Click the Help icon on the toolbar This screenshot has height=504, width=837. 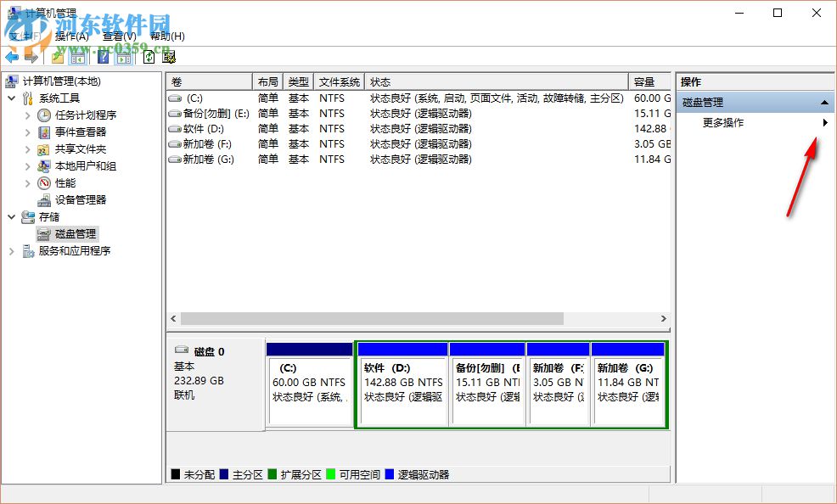[103, 57]
